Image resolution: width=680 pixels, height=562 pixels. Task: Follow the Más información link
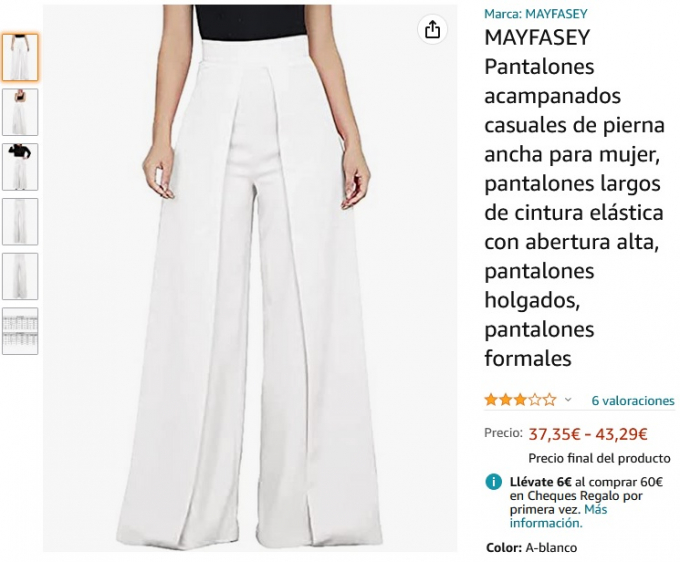(x=558, y=516)
